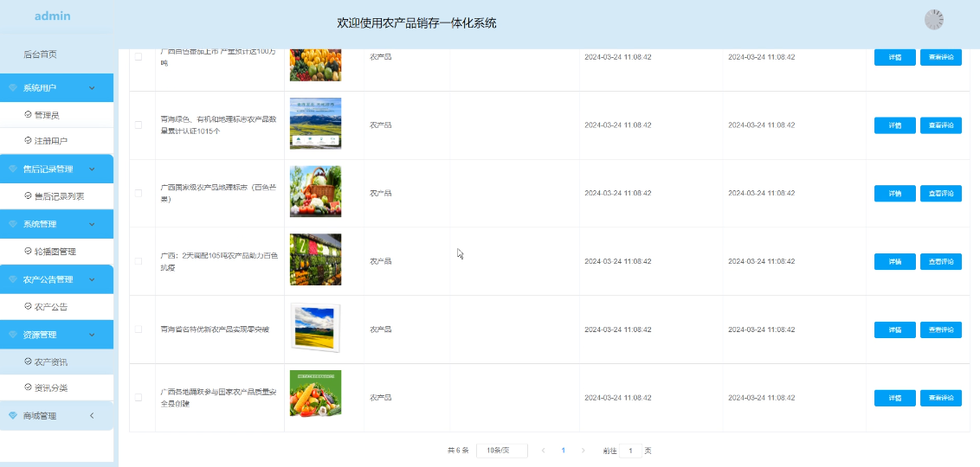This screenshot has width=980, height=467.
Task: Click the title ending 累计认证1015个
Action: coord(219,125)
